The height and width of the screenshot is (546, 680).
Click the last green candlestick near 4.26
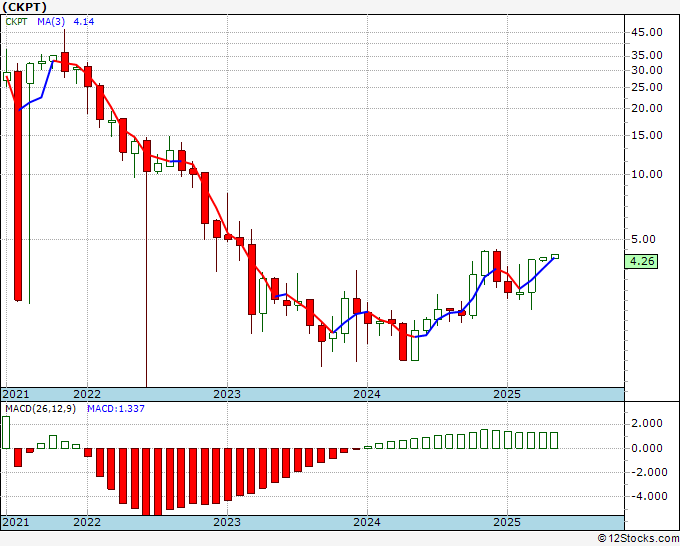pos(555,257)
